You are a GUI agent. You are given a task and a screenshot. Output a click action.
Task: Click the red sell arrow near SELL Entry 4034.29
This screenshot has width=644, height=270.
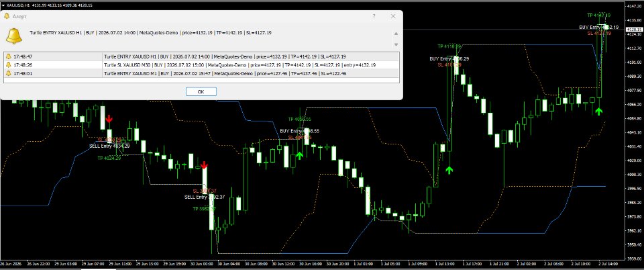click(109, 119)
